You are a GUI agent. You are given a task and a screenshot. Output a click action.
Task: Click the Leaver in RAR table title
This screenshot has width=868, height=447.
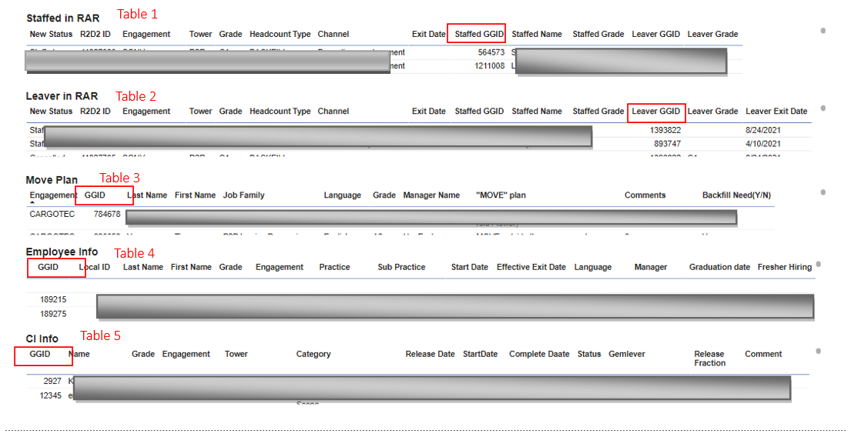pos(62,96)
